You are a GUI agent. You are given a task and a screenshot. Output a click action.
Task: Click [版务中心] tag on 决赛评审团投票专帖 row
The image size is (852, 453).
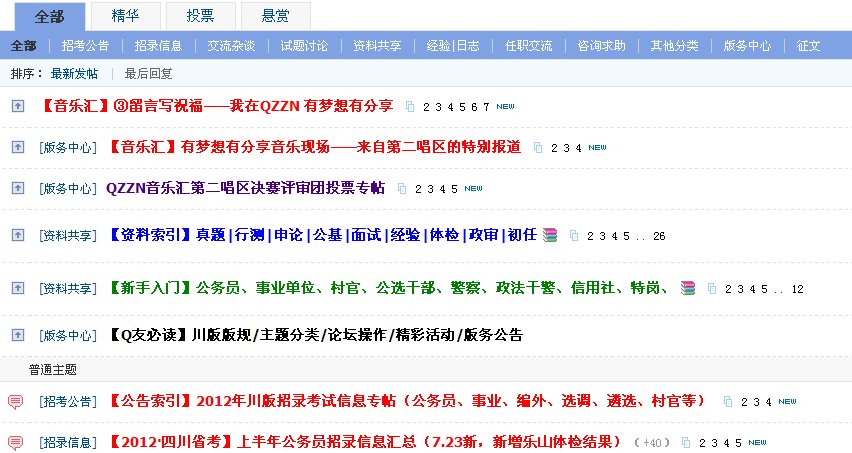[x=68, y=189]
